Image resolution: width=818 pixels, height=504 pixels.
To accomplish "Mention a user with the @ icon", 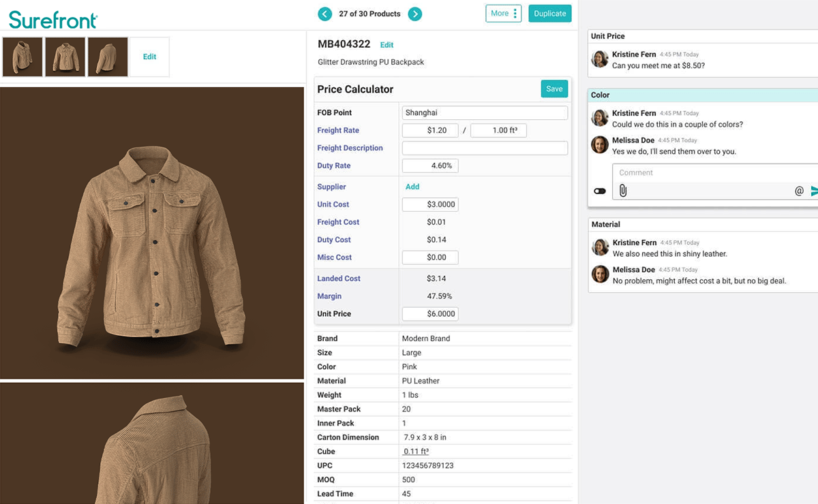I will pyautogui.click(x=799, y=191).
